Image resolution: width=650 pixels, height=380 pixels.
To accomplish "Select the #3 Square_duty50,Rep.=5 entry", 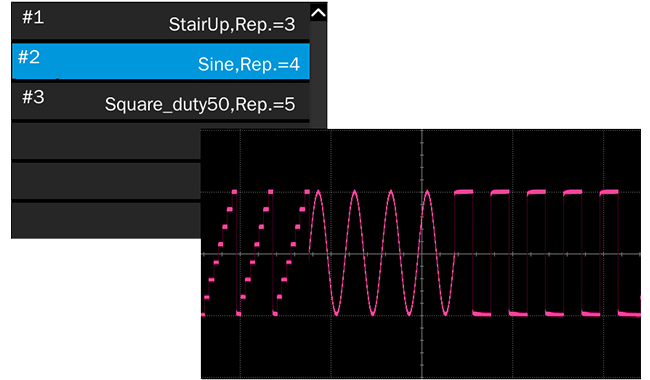I will (160, 101).
